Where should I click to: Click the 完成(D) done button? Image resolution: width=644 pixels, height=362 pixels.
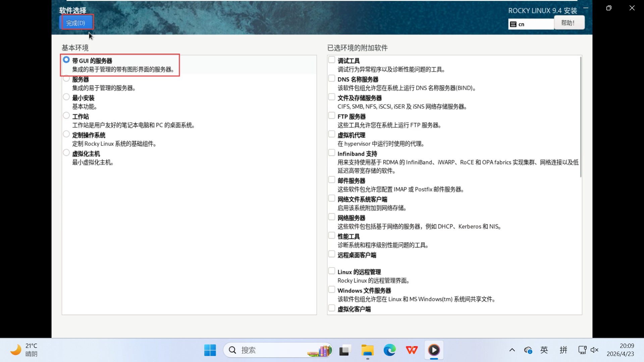76,23
